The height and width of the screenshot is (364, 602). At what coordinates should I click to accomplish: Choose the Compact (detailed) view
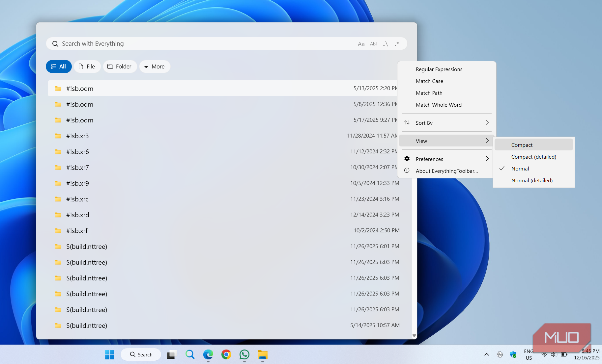[534, 157]
